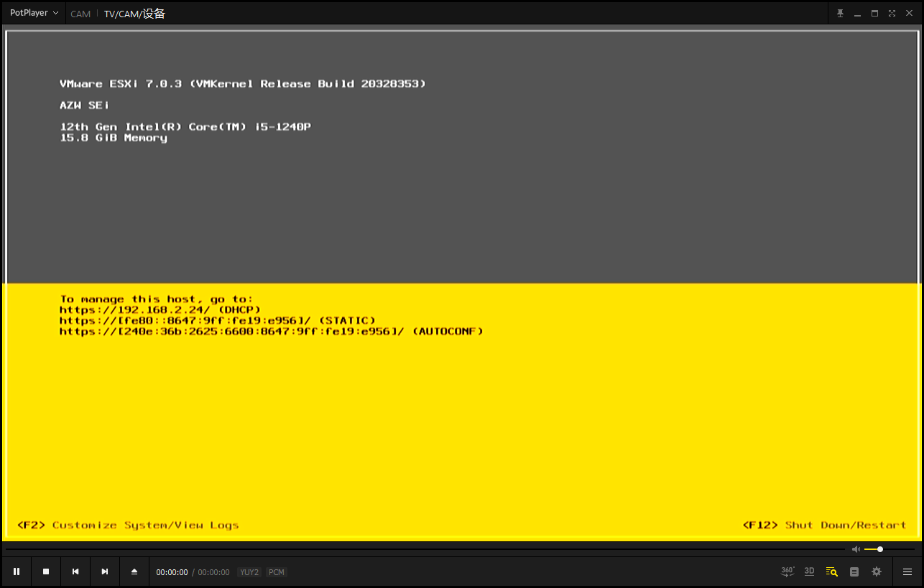Stop the playback
The image size is (924, 588).
pos(46,571)
